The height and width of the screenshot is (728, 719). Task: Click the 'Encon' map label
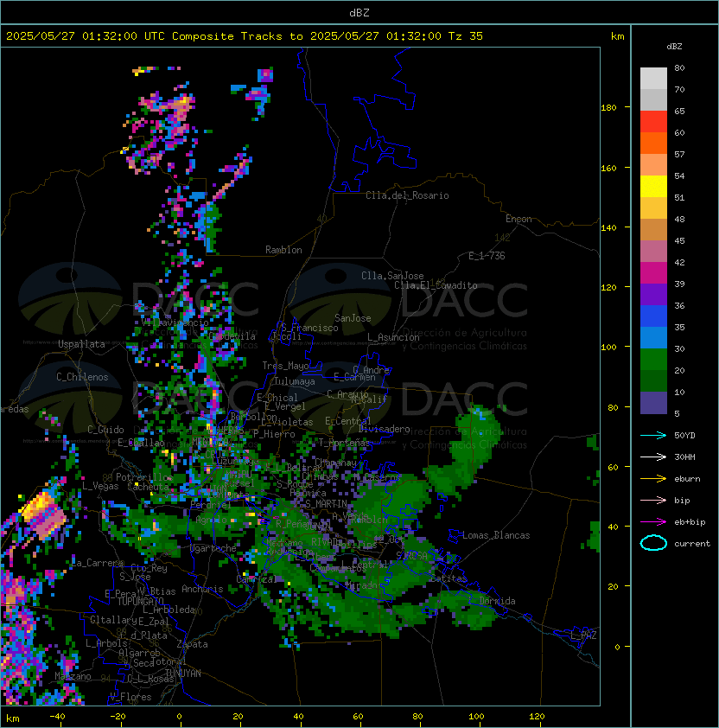pyautogui.click(x=519, y=219)
